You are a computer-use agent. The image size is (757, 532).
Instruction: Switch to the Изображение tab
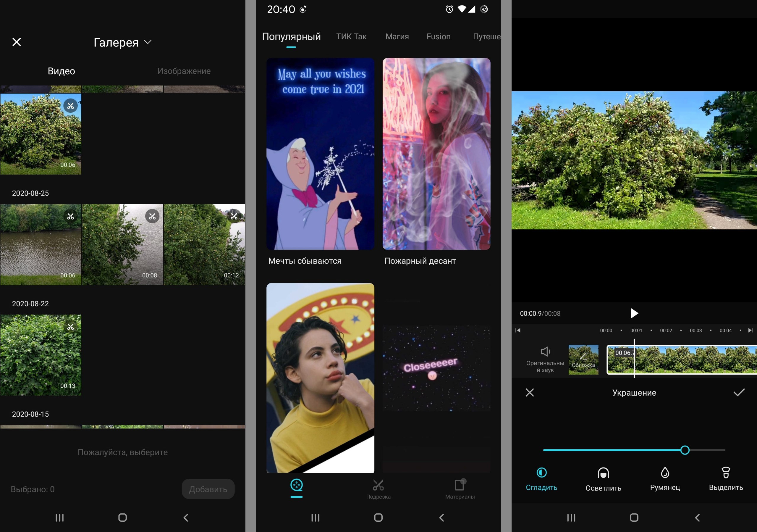(x=184, y=71)
